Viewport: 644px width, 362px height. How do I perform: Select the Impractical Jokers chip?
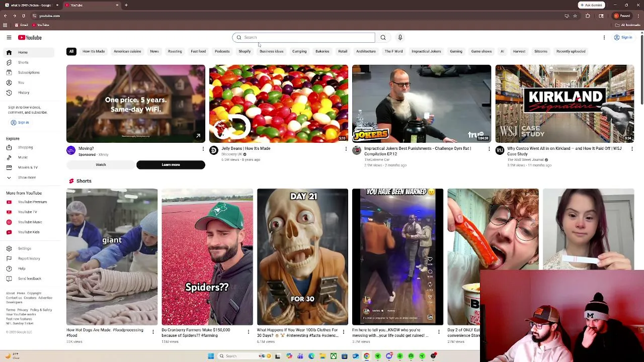tap(426, 51)
